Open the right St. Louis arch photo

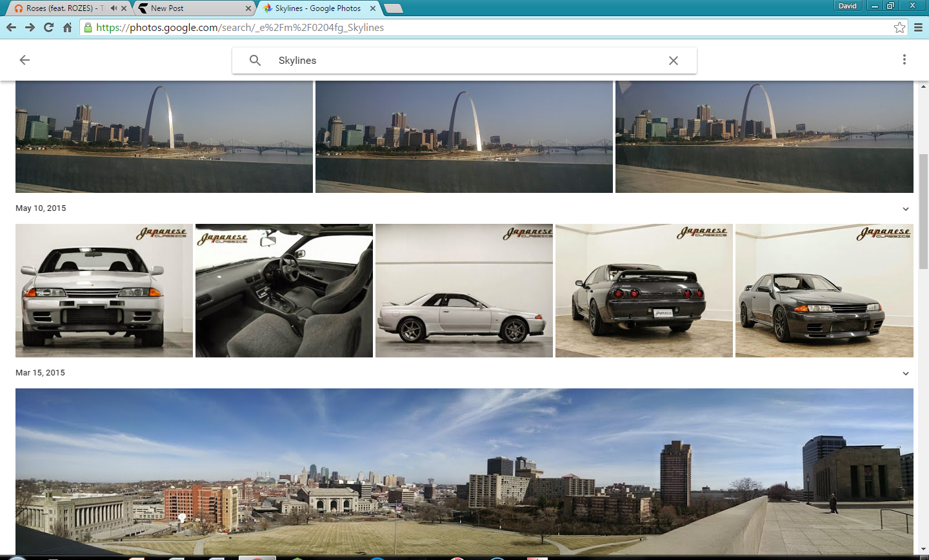(x=764, y=137)
